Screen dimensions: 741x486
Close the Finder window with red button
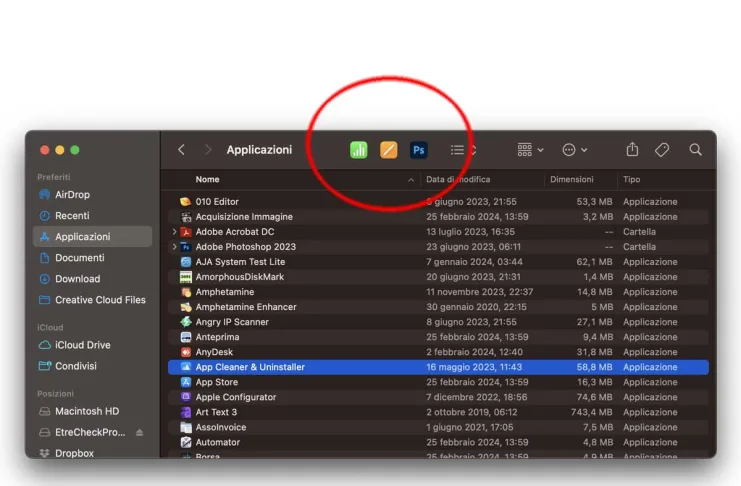45,150
